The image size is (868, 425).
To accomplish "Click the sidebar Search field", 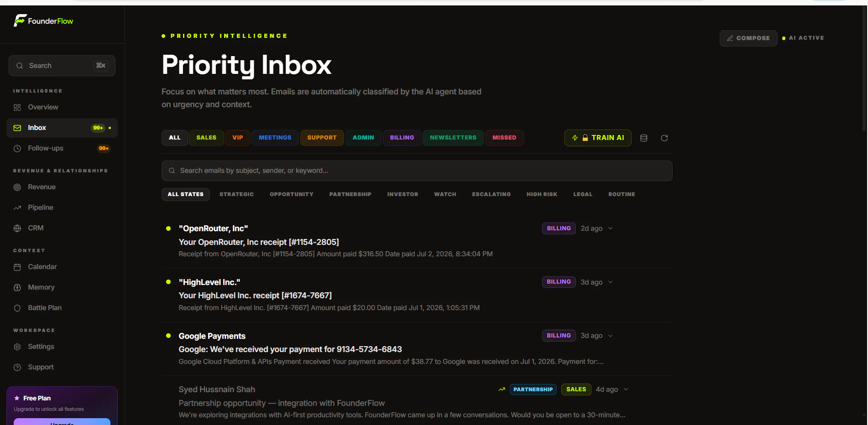I will point(62,66).
